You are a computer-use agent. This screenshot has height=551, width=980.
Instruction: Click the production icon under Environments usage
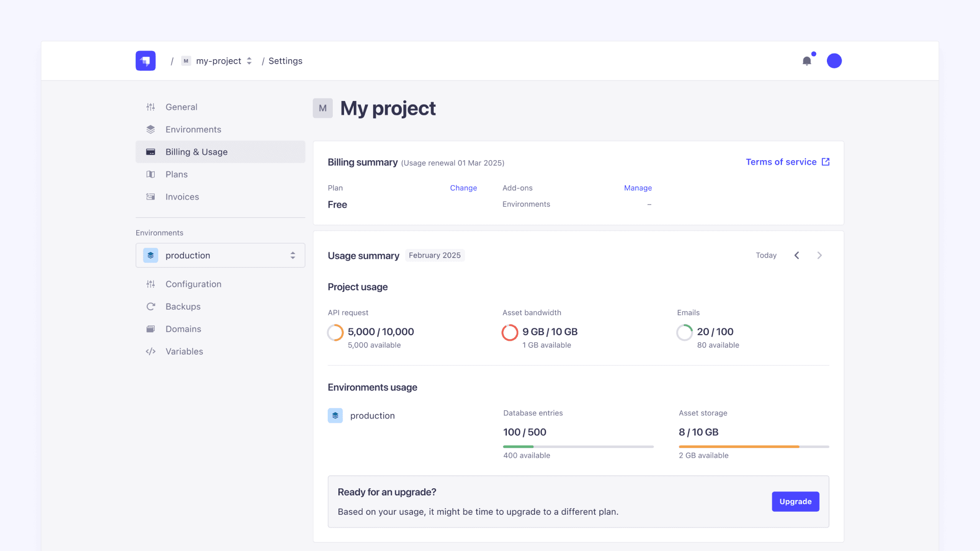[x=335, y=416]
